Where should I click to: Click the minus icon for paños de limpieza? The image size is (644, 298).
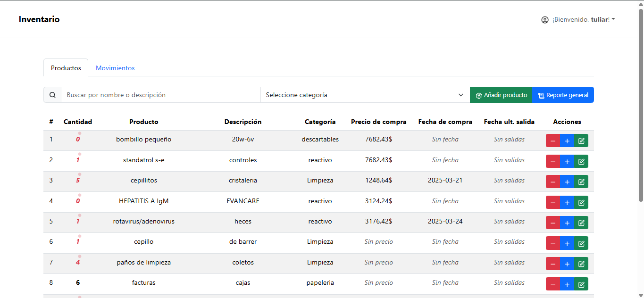click(553, 264)
